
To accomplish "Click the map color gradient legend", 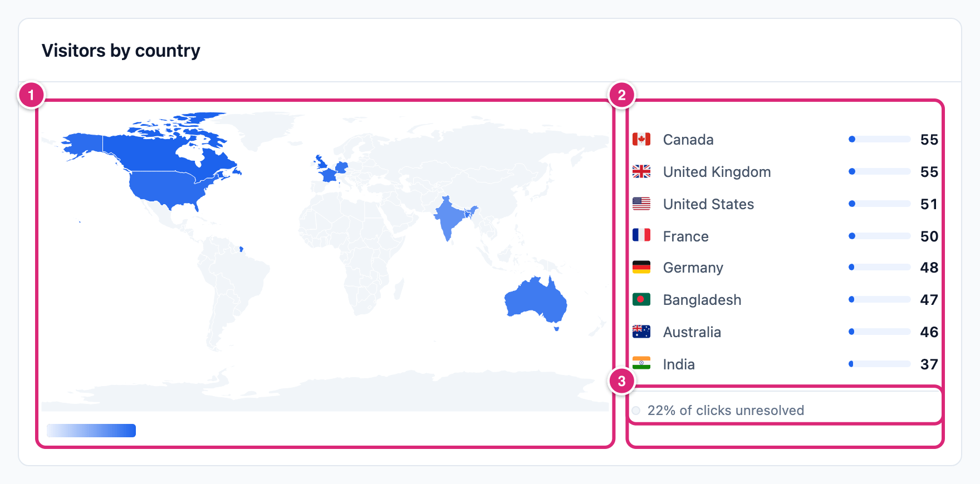I will tap(91, 431).
